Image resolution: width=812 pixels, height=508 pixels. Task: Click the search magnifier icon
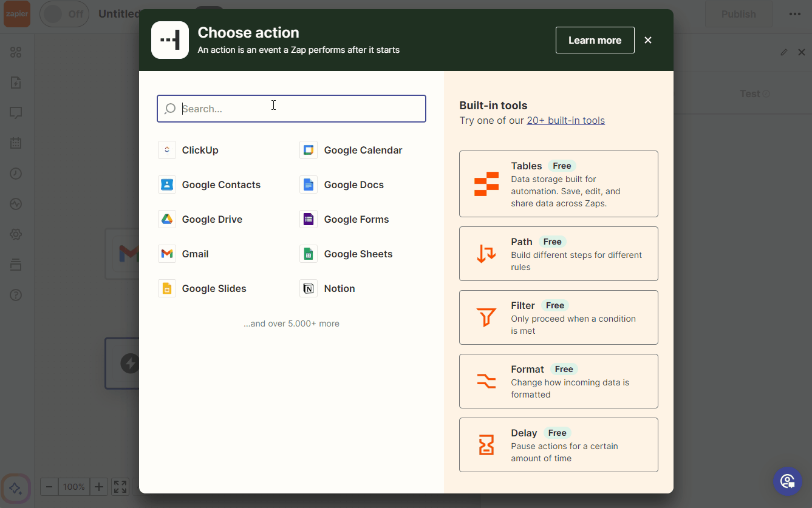(170, 109)
